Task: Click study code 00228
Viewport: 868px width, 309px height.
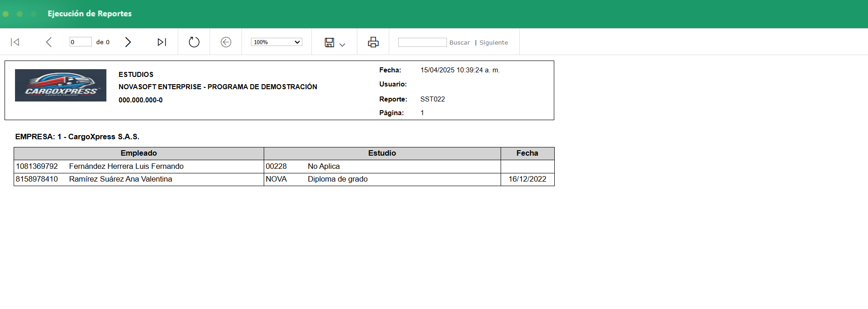Action: pyautogui.click(x=276, y=167)
